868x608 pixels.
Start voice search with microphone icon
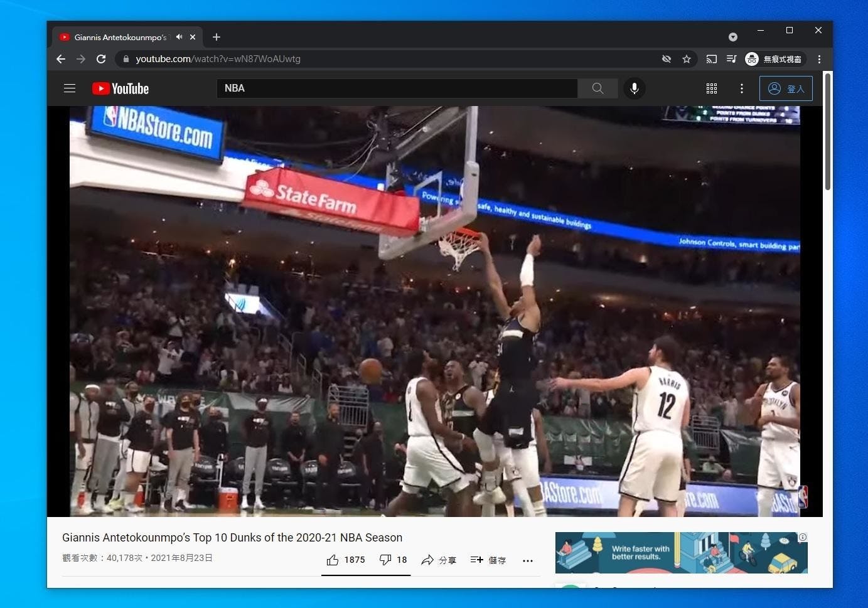(635, 88)
